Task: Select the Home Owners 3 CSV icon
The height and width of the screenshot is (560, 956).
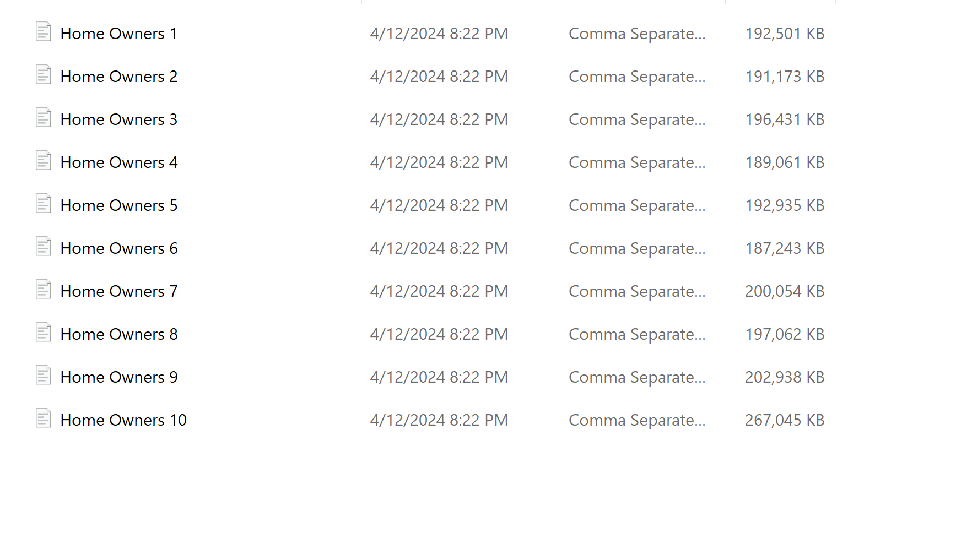Action: [44, 118]
